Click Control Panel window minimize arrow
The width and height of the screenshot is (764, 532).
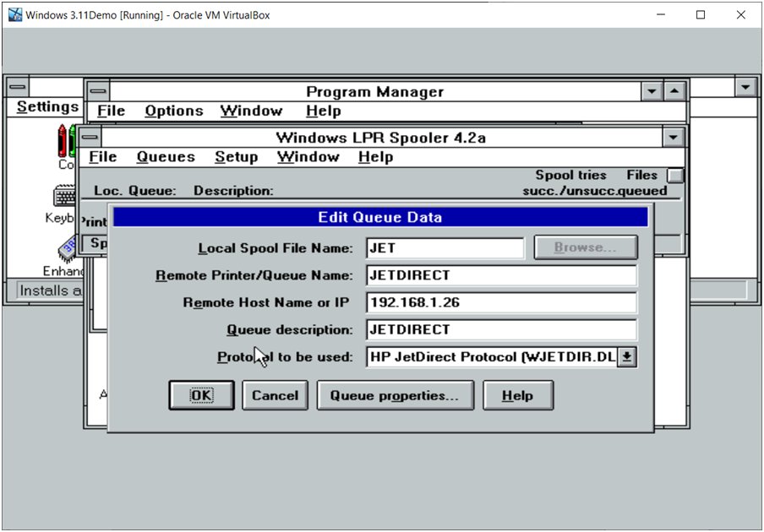coord(745,87)
